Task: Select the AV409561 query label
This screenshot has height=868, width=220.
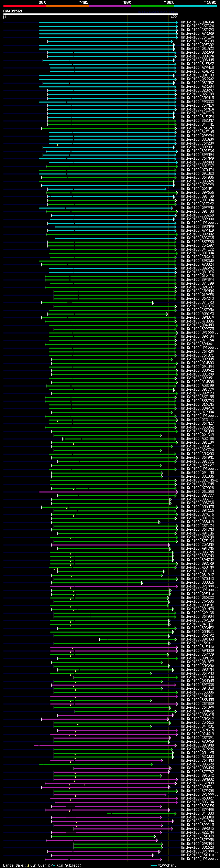Action: click(x=13, y=11)
